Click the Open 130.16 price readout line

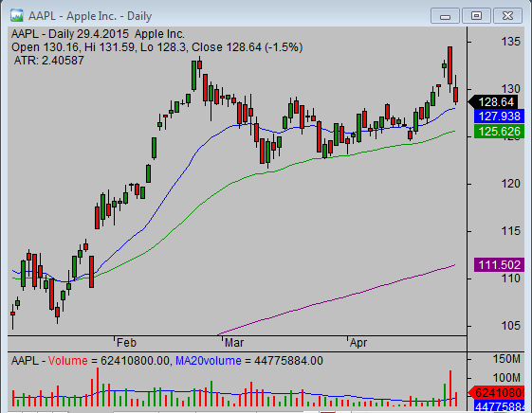156,47
